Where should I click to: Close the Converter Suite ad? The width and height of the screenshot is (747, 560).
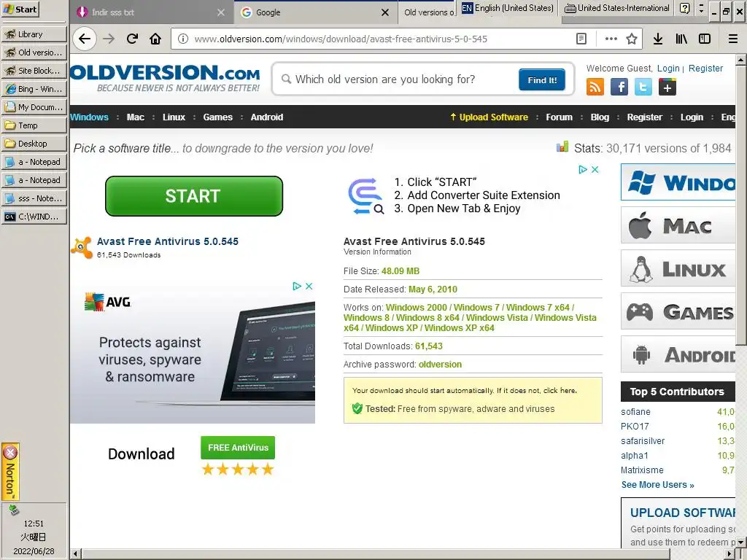(595, 169)
